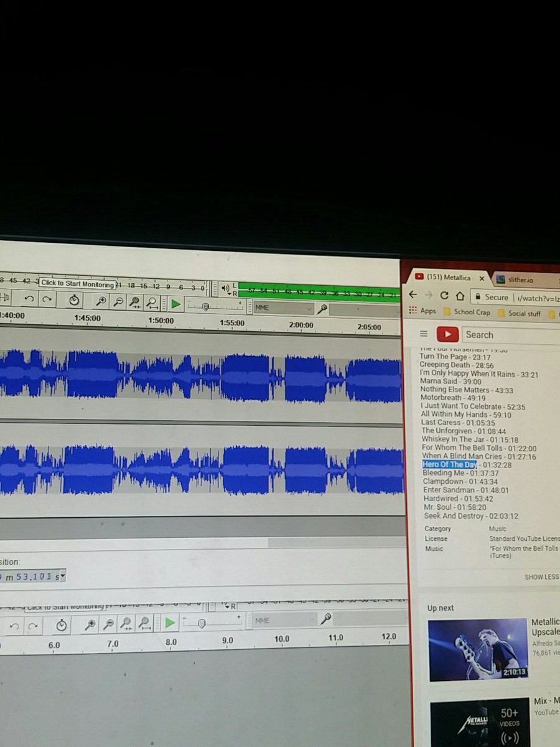
Task: Play-at-speed green button in upper Audacity
Action: 175,304
